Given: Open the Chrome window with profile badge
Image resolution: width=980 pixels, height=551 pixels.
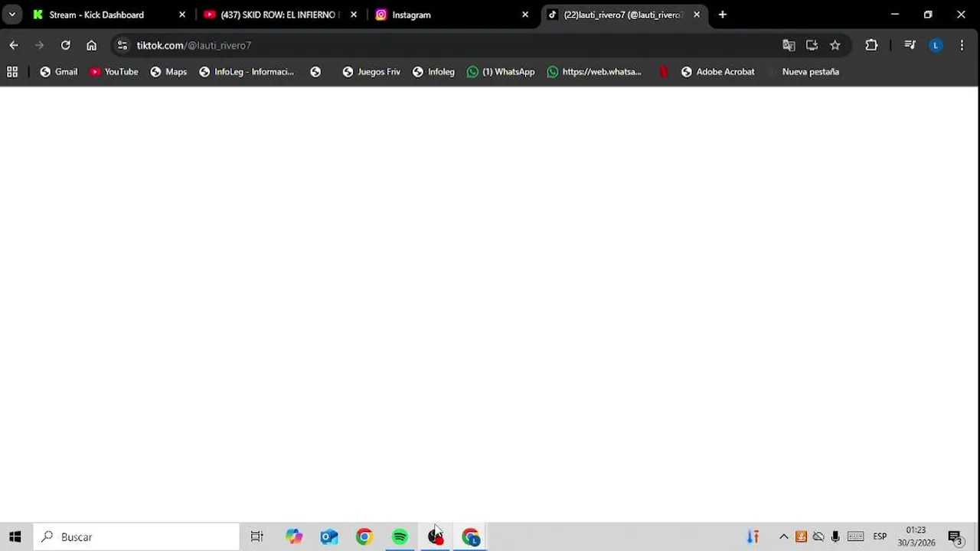Looking at the screenshot, I should [x=471, y=537].
